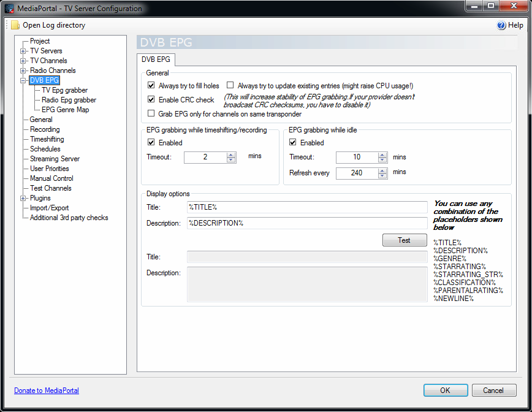Click the Open Log directory label
The height and width of the screenshot is (412, 532).
pyautogui.click(x=54, y=25)
